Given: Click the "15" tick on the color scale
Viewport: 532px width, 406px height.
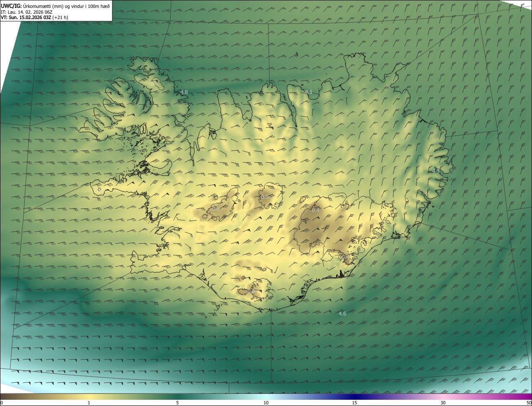Looking at the screenshot, I should click(355, 403).
